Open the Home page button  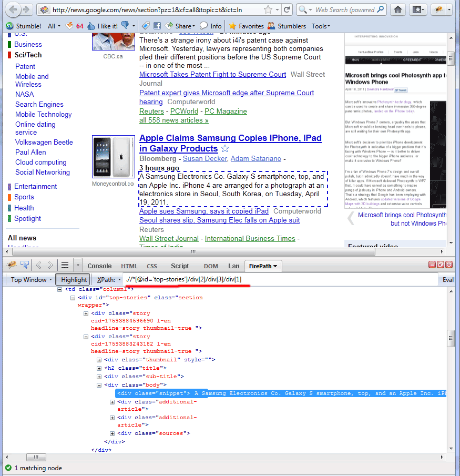pyautogui.click(x=398, y=9)
